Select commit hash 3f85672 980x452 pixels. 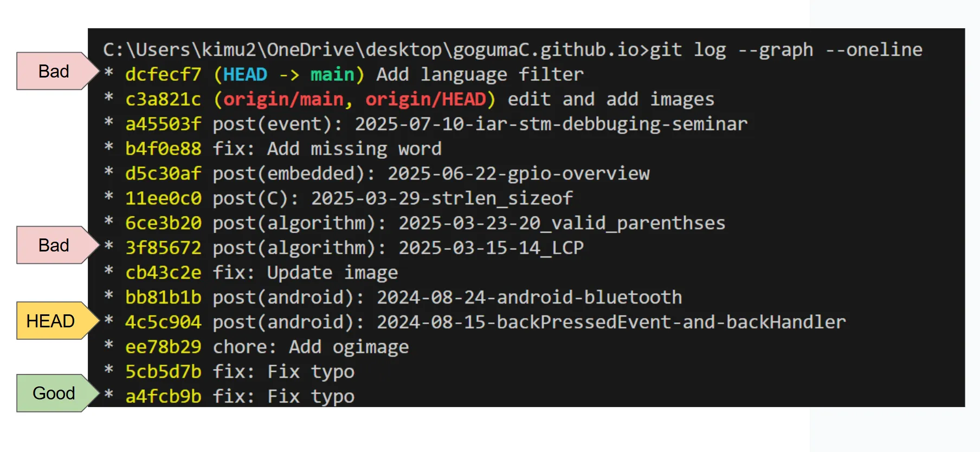pos(163,248)
